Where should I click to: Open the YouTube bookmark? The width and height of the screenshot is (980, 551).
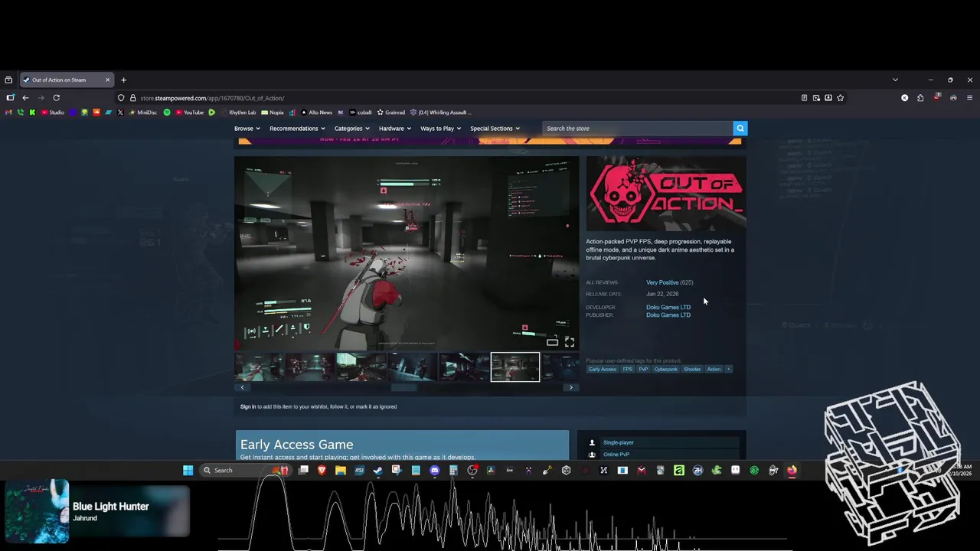189,112
